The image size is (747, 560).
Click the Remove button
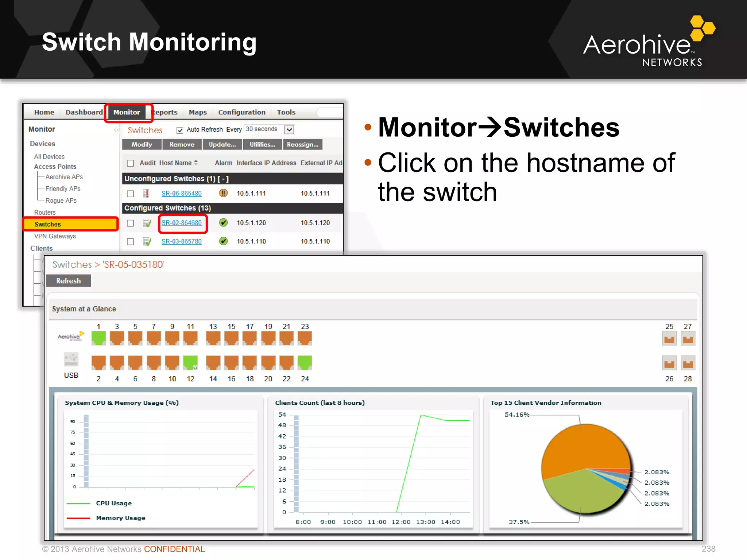[182, 144]
